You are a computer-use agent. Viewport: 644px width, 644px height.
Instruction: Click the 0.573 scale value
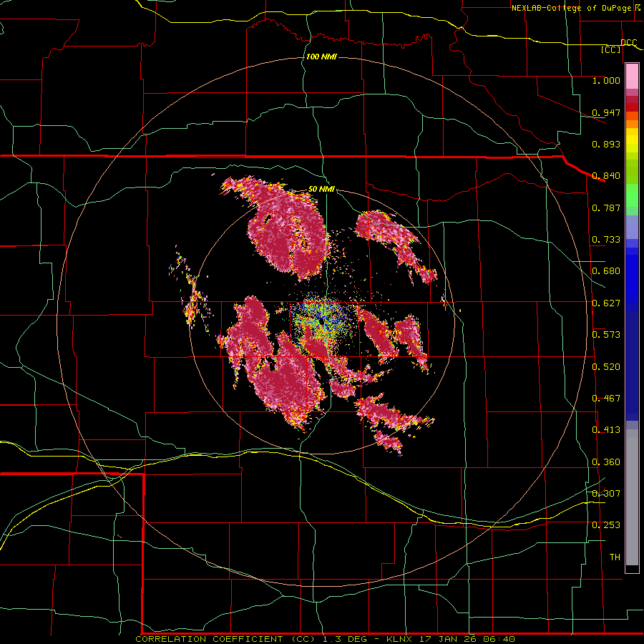point(606,335)
